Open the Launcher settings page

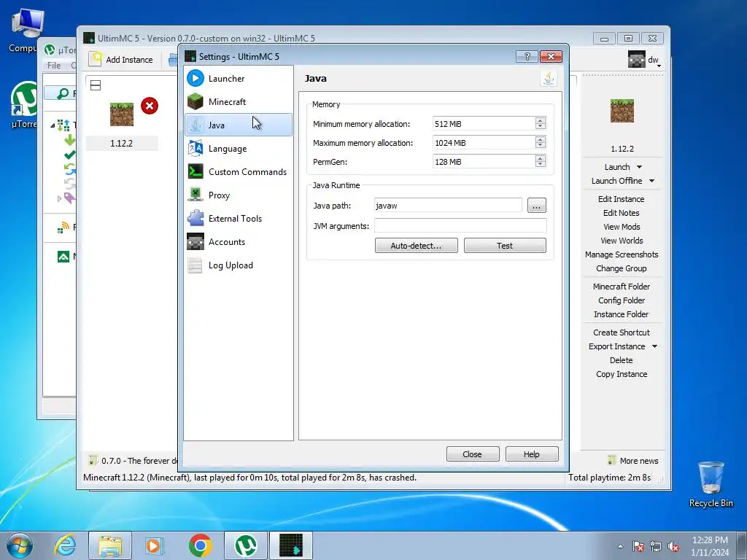tap(239, 79)
